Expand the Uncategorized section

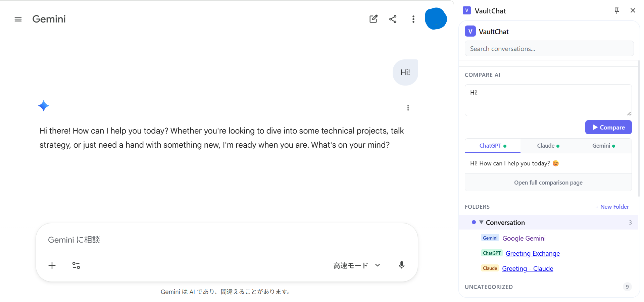[489, 287]
